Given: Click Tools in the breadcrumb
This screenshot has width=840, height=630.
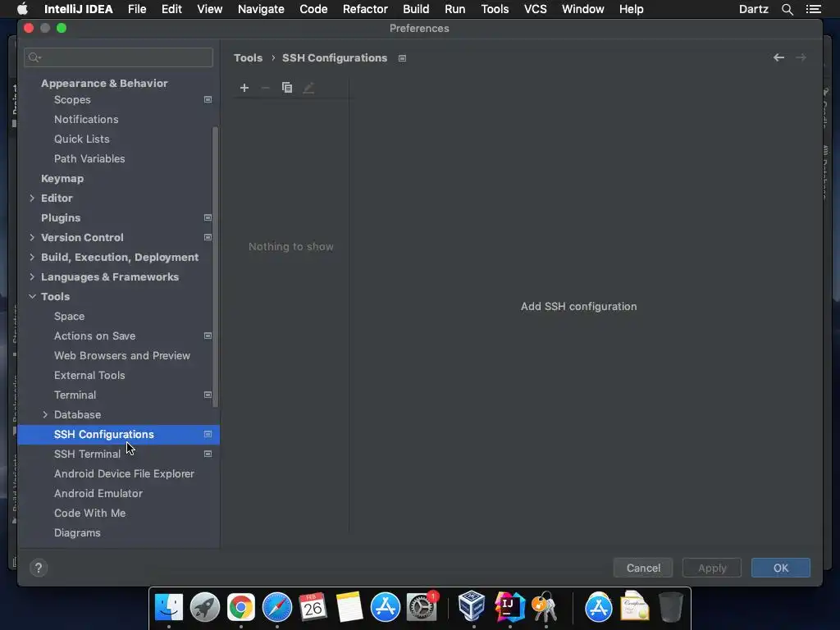Looking at the screenshot, I should tap(248, 58).
